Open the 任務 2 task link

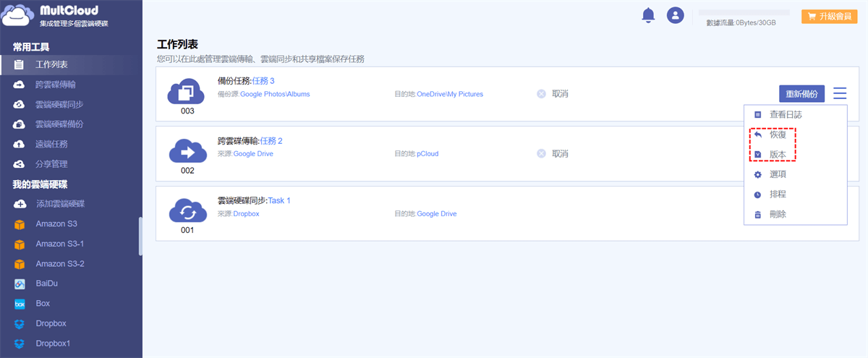click(271, 141)
